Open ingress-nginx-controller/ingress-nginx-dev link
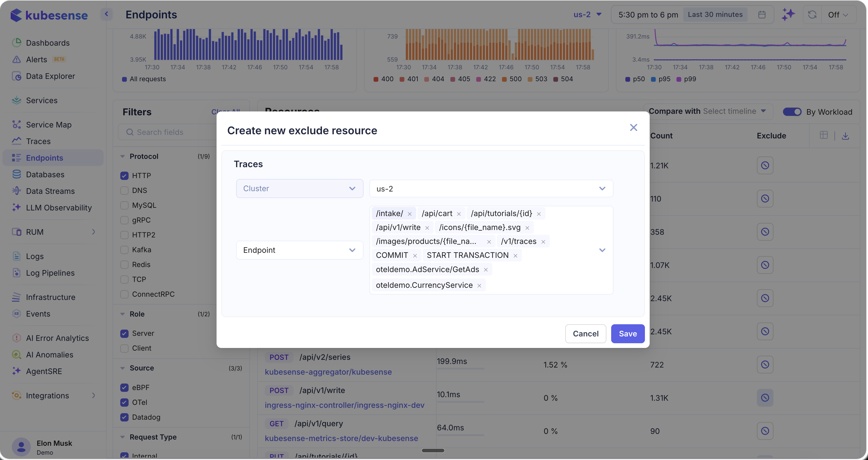Screen dimensions: 868x460 coord(344,405)
